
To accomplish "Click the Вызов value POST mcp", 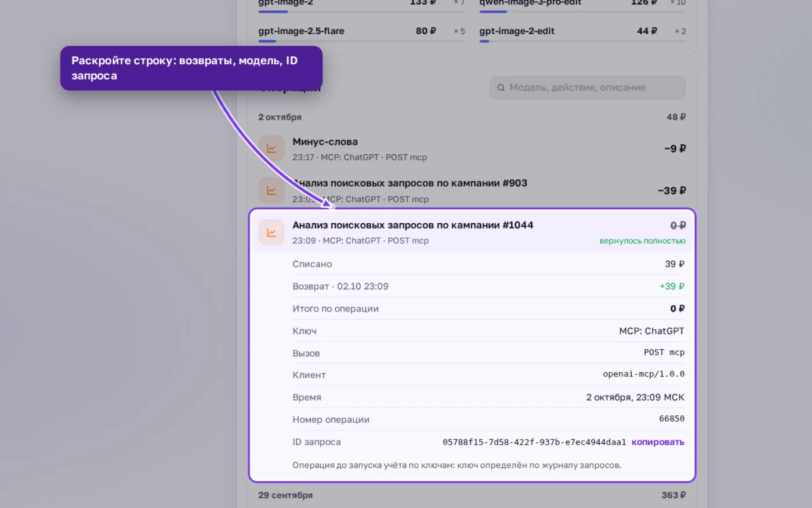I will [664, 353].
